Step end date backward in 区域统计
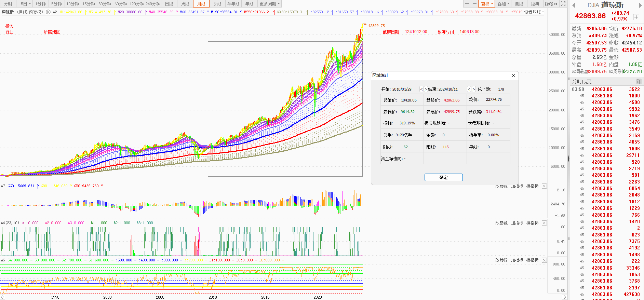Image resolution: width=644 pixels, height=300 pixels. 469,89
